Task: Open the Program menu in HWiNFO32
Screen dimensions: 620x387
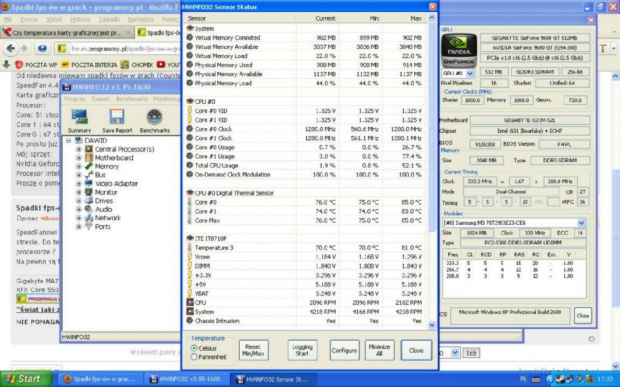Action: point(75,99)
